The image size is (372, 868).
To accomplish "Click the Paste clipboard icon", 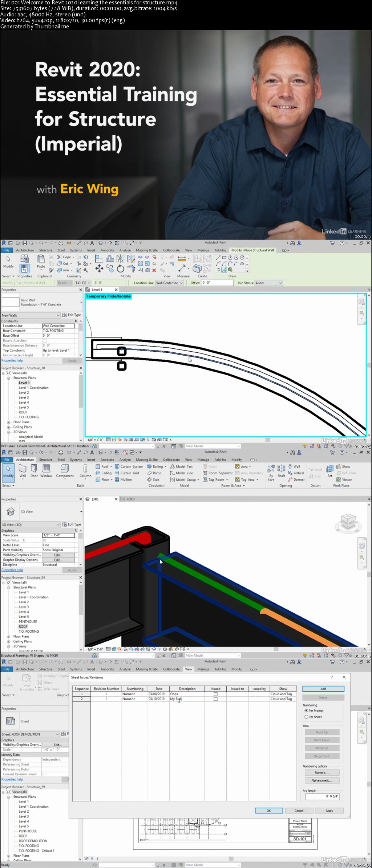I will click(41, 259).
